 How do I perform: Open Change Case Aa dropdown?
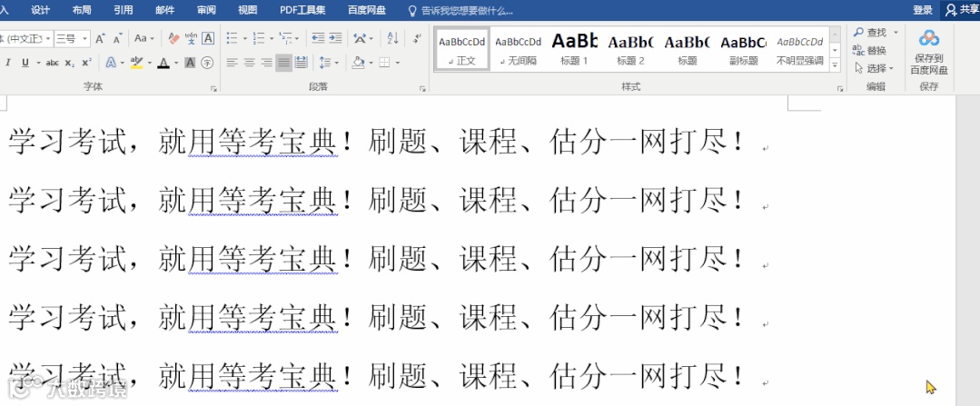coord(144,39)
